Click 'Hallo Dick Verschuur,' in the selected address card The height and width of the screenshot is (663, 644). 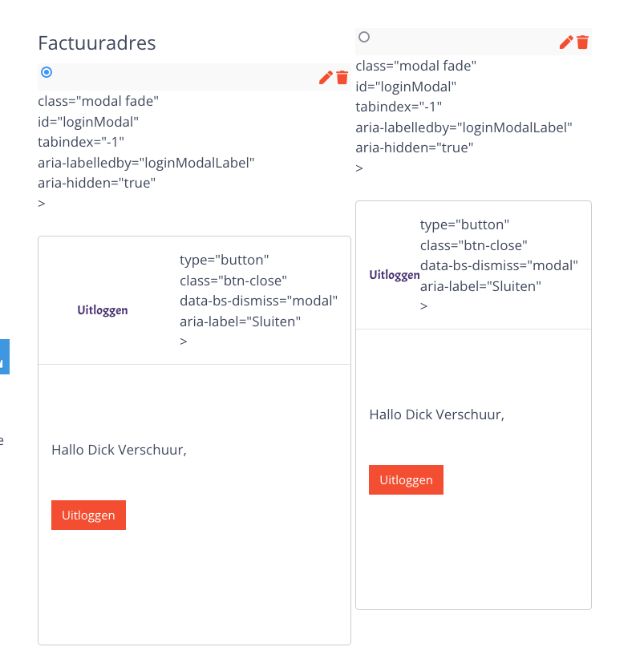click(119, 450)
